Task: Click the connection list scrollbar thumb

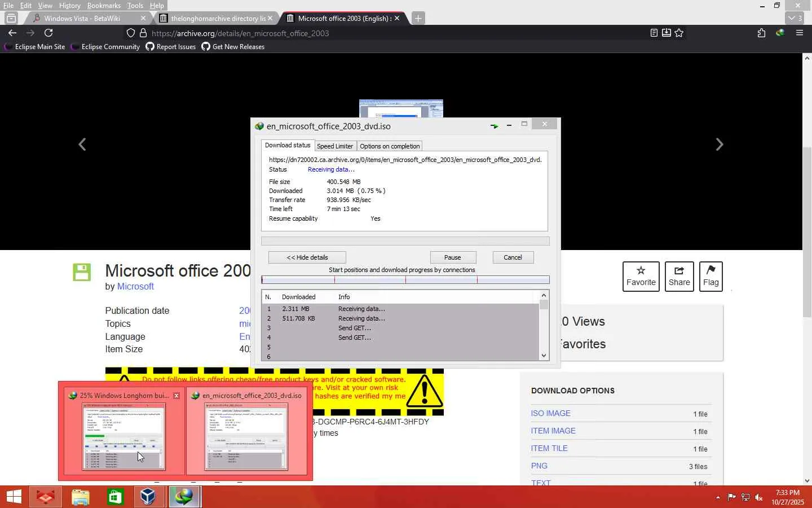Action: click(x=544, y=305)
